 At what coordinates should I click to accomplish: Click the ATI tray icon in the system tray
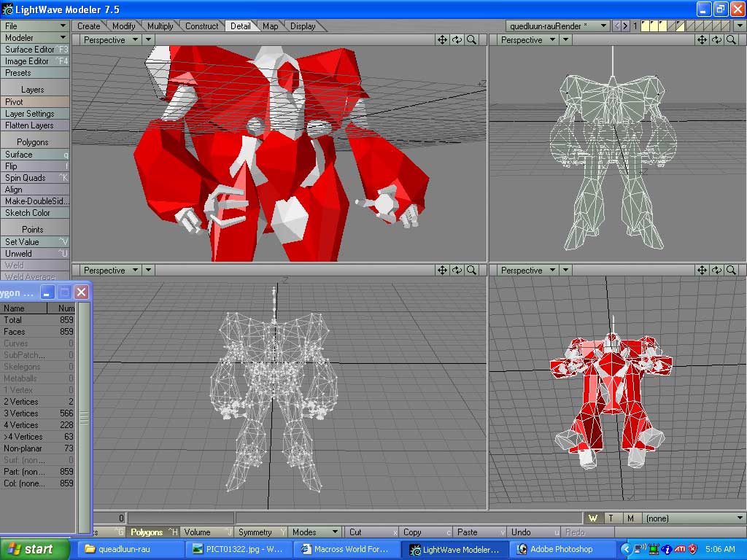[x=680, y=549]
